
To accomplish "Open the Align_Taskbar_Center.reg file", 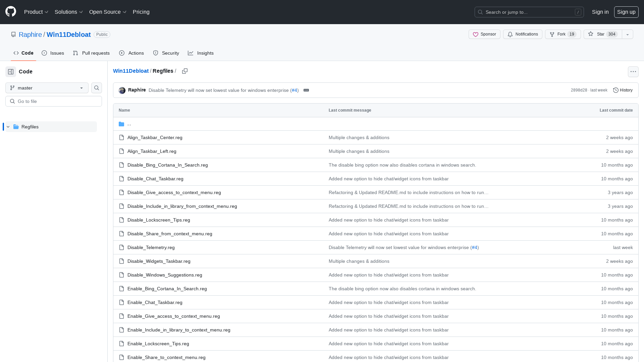I will [155, 137].
